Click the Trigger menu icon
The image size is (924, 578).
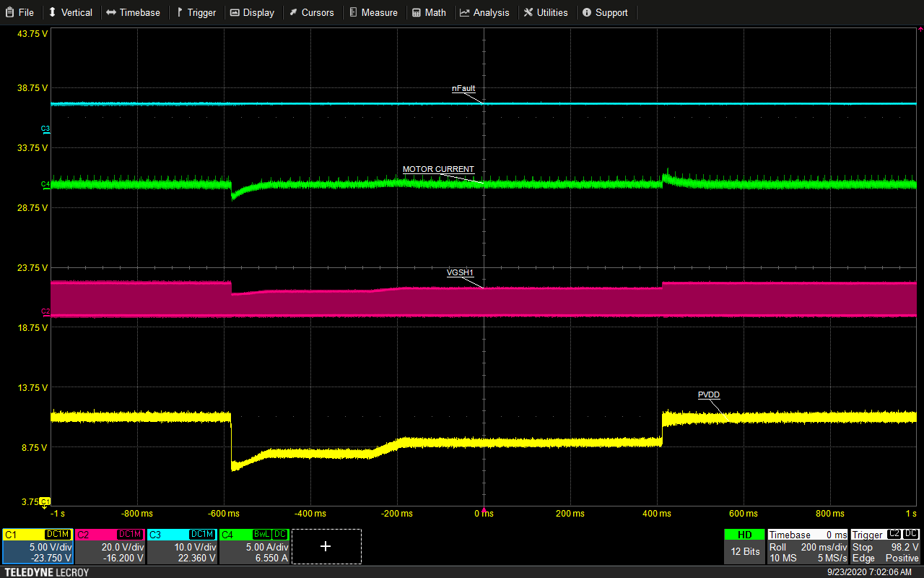click(180, 12)
